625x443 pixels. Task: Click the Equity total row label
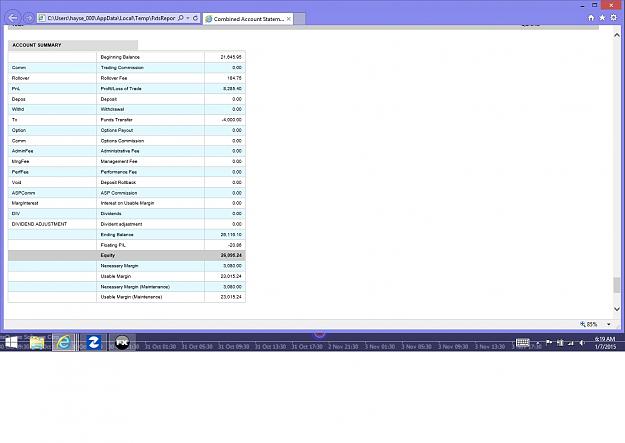coord(108,255)
